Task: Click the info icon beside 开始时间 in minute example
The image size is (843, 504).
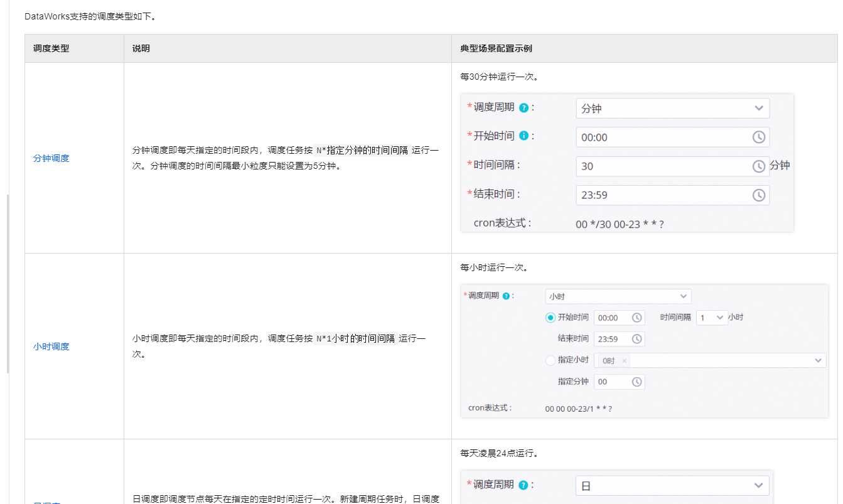Action: click(524, 136)
